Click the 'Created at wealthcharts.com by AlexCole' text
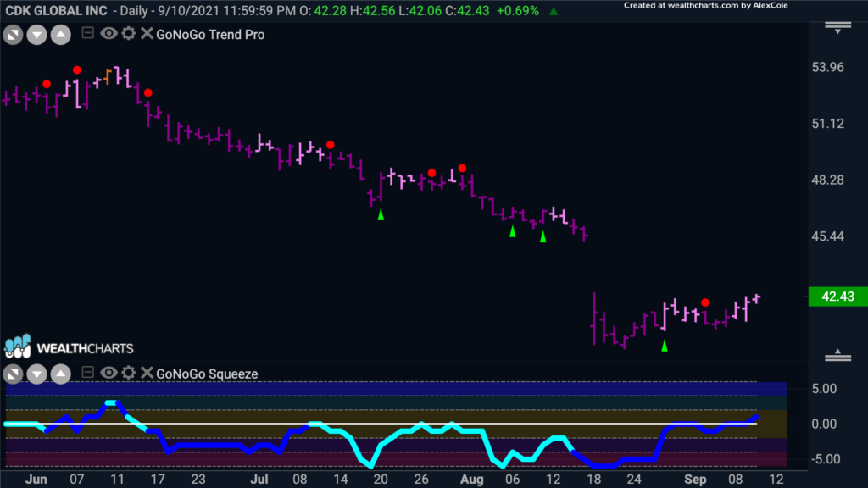The image size is (868, 488). [706, 6]
